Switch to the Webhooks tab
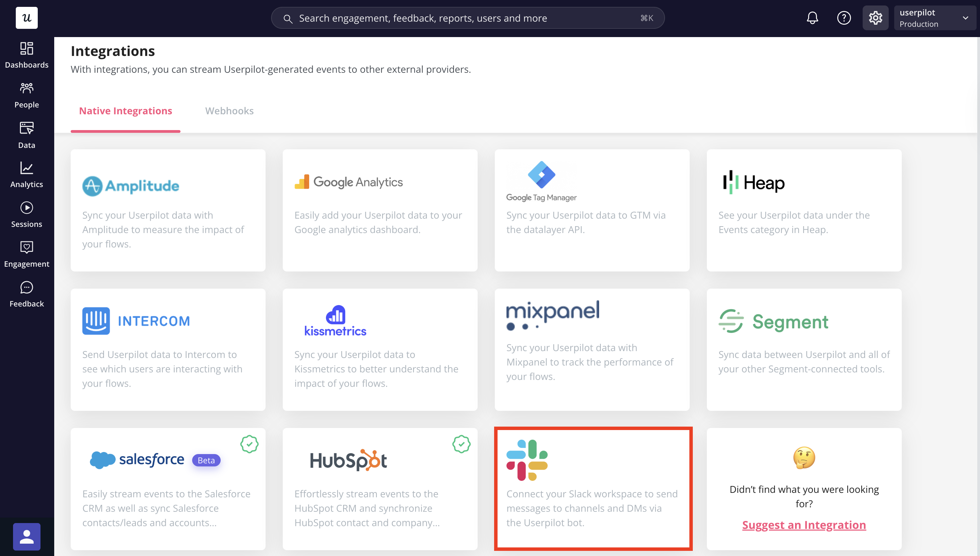This screenshot has width=980, height=556. coord(229,111)
